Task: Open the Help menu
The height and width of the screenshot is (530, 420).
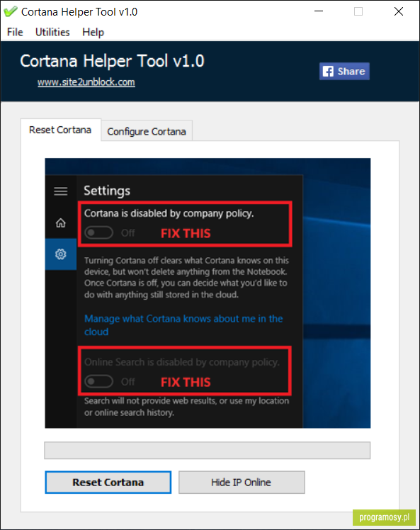Action: [x=93, y=32]
